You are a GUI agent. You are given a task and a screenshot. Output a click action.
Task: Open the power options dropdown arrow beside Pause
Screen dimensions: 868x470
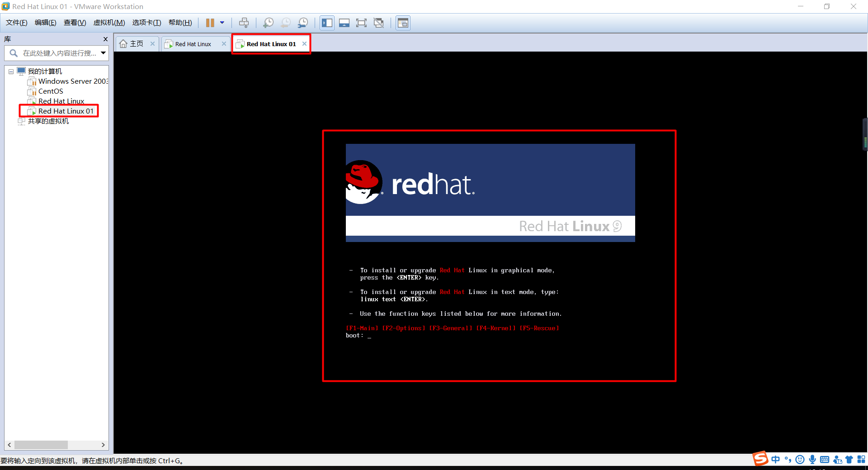point(222,23)
